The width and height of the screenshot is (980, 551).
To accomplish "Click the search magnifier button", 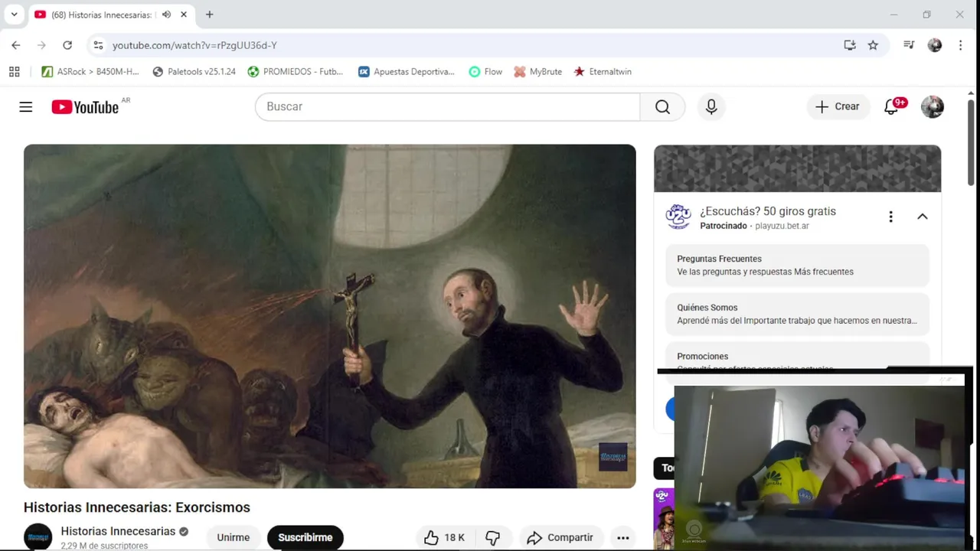I will point(662,107).
